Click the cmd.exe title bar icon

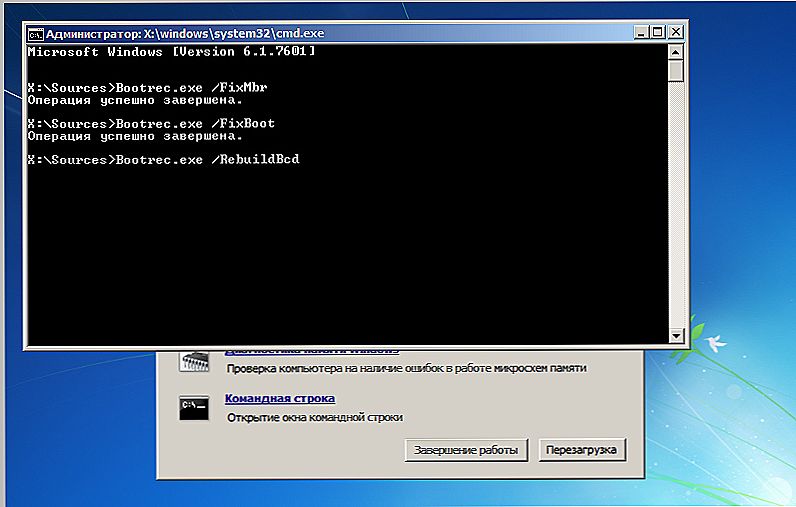coord(36,34)
